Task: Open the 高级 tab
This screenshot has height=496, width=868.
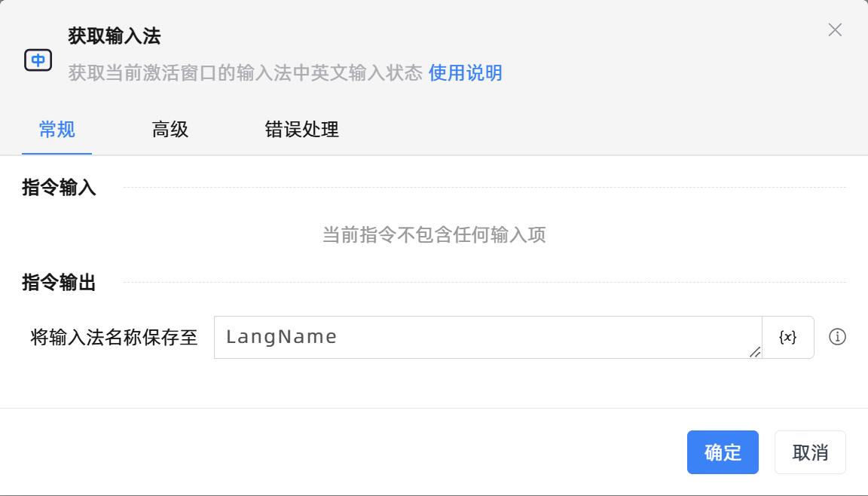Action: [x=170, y=130]
